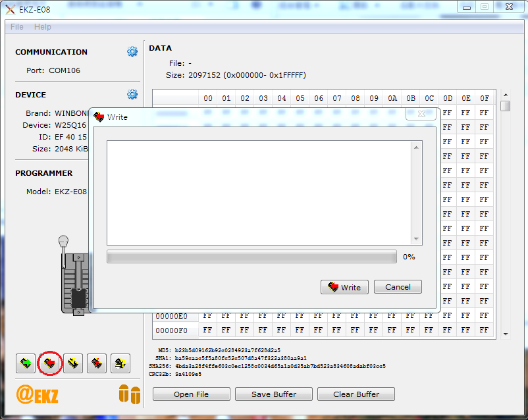Viewport: 528px width, 420px height.
Task: Cancel the Write dialog
Action: pos(398,287)
